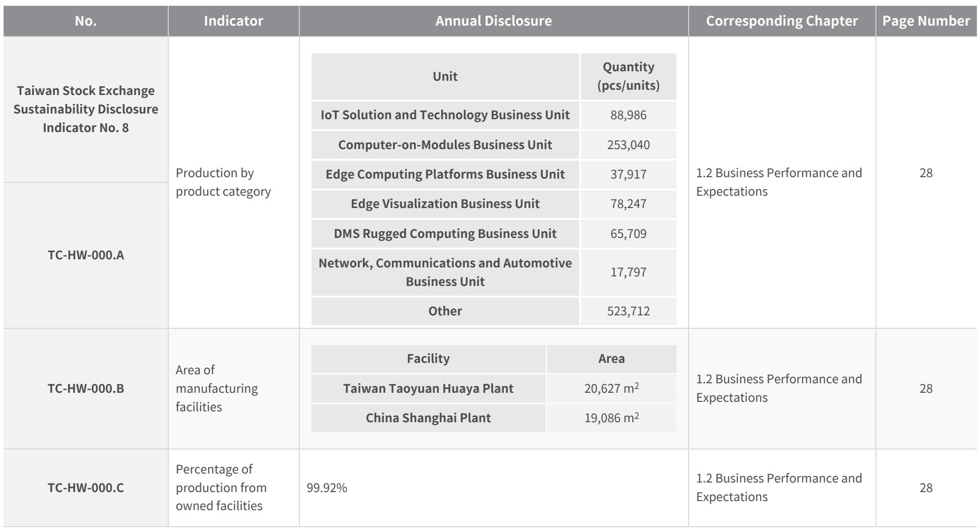The width and height of the screenshot is (980, 531).
Task: Select 'Edge Computing Platforms Business Unit' cell
Action: point(445,174)
